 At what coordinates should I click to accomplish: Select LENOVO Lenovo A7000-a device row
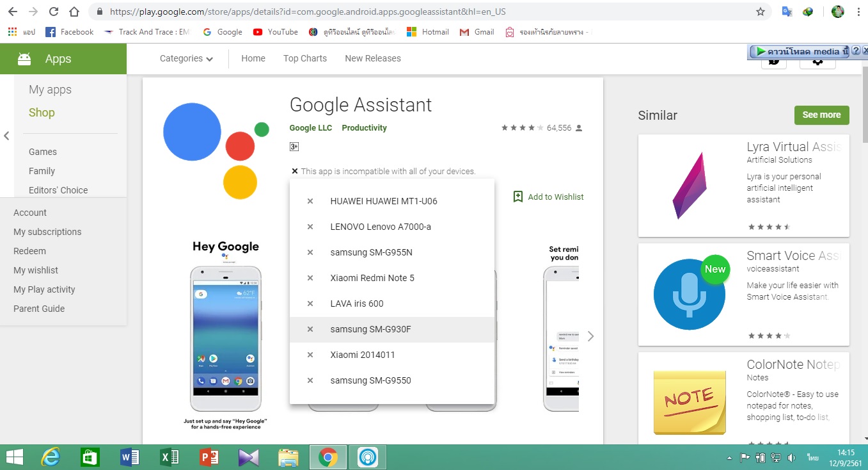392,227
